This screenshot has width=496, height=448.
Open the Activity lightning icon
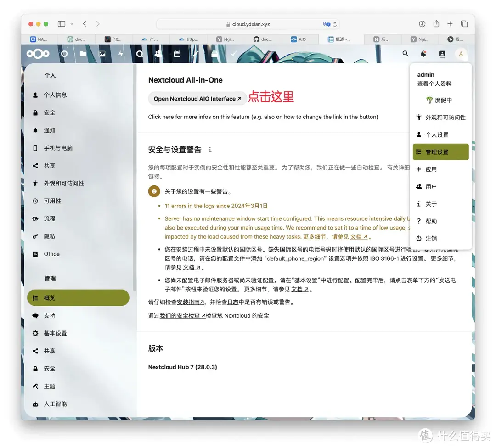point(120,54)
